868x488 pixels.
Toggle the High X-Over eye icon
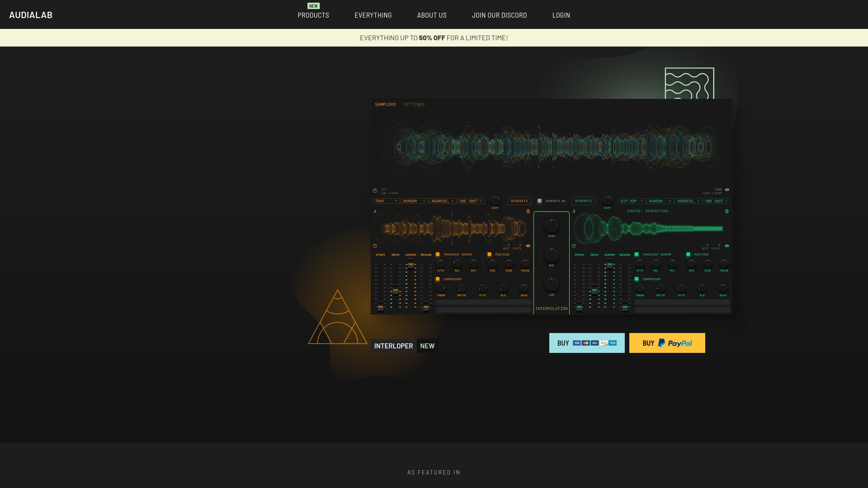pos(727,190)
